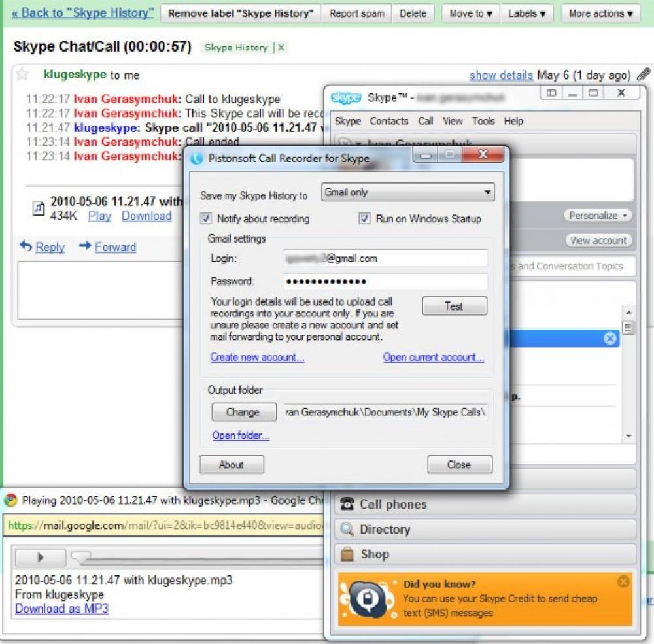Click inside the Password field
The width and height of the screenshot is (654, 644).
[386, 281]
